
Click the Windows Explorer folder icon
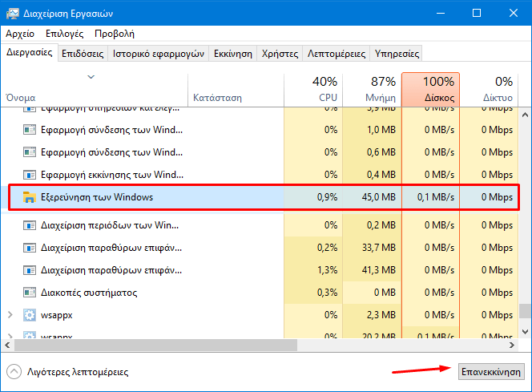coord(30,197)
